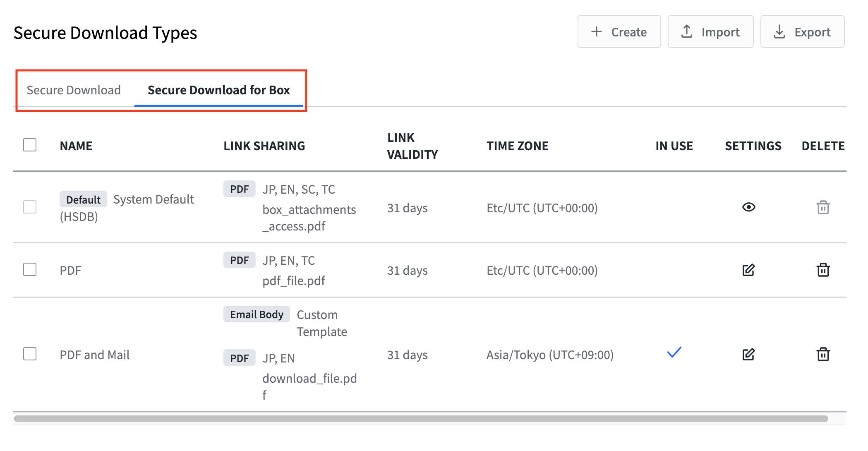Image resolution: width=868 pixels, height=451 pixels.
Task: Click the Custom Template text
Action: click(321, 323)
